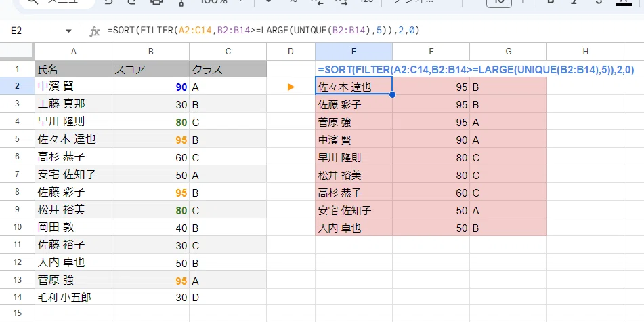
Task: Click the Name box showing E2
Action: coord(36,31)
